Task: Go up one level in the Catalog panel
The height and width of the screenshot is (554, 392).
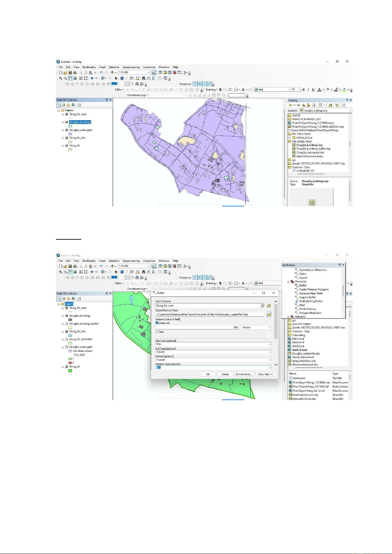Action: click(x=304, y=105)
